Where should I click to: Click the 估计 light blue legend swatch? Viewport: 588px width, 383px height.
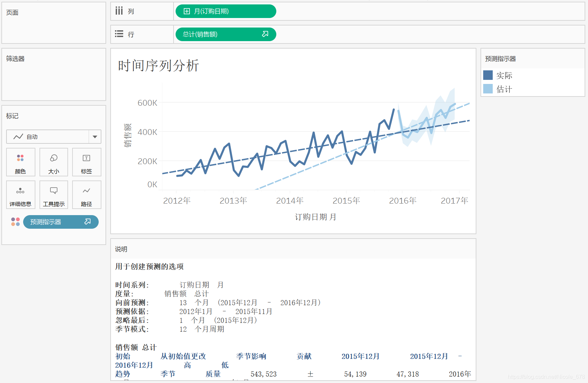[488, 89]
